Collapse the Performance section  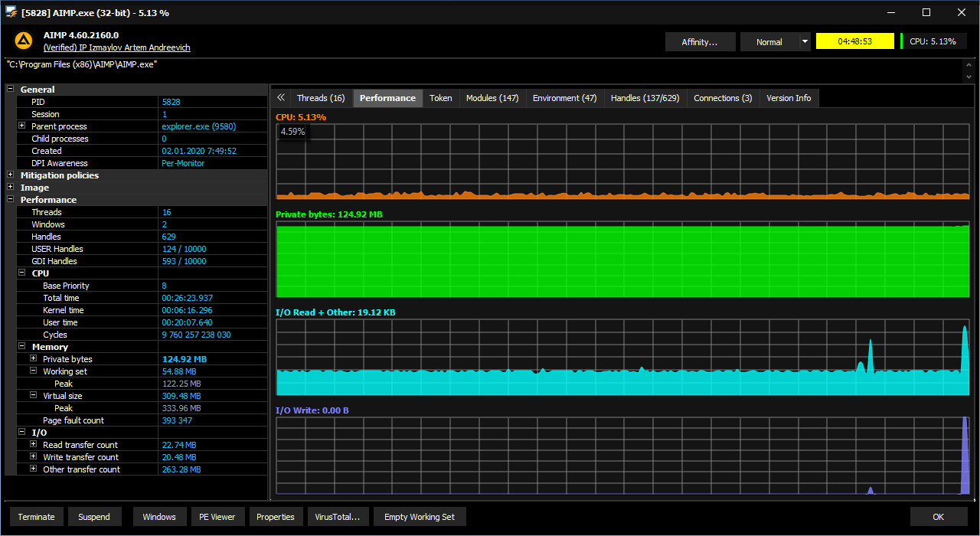click(x=11, y=199)
